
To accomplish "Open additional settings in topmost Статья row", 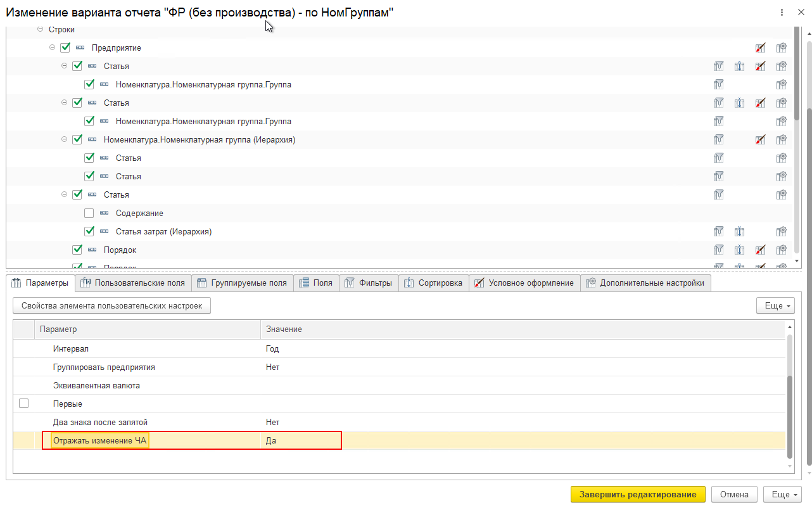I will [781, 66].
